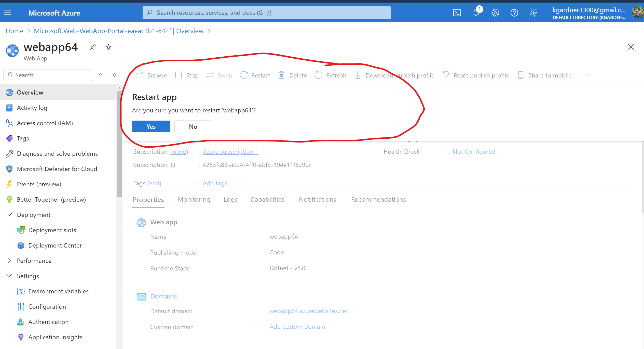Open the Microsoft.Web-WebApp-Portal Overview breadcrumb
The image size is (644, 349).
(119, 31)
